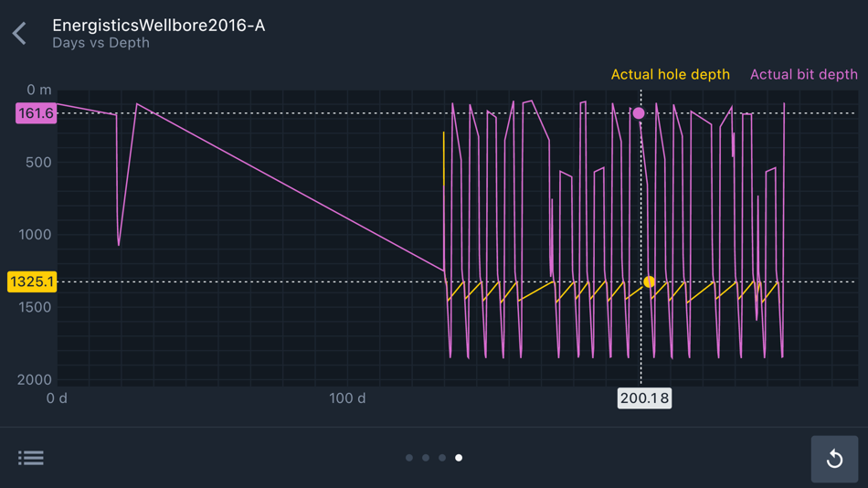
Task: Click the 1500 depth axis label
Action: point(35,307)
